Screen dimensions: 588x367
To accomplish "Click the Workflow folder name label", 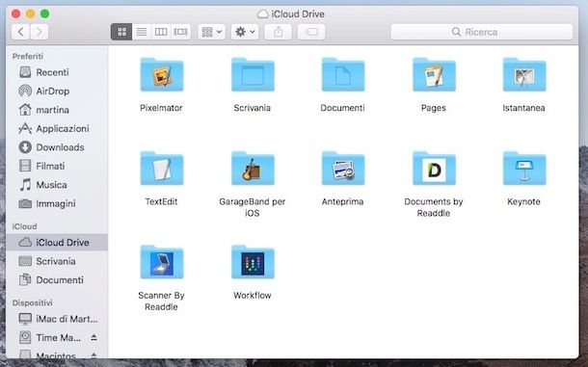I will coord(253,295).
